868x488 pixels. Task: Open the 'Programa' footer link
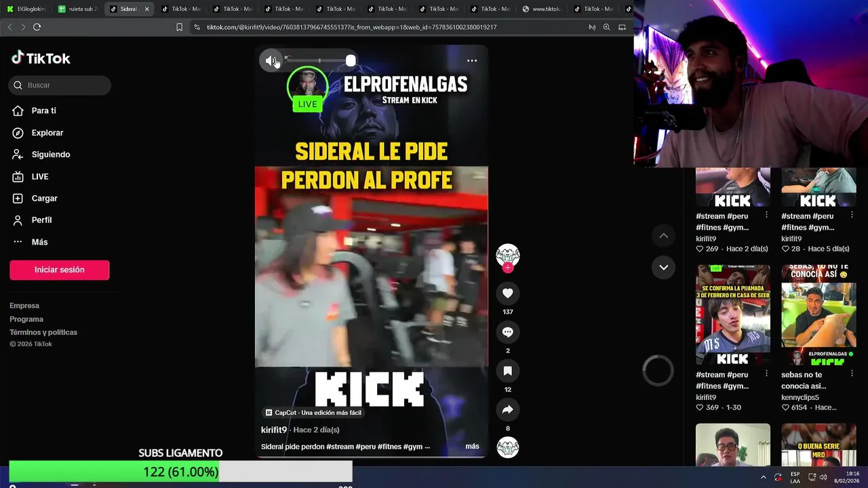[26, 319]
